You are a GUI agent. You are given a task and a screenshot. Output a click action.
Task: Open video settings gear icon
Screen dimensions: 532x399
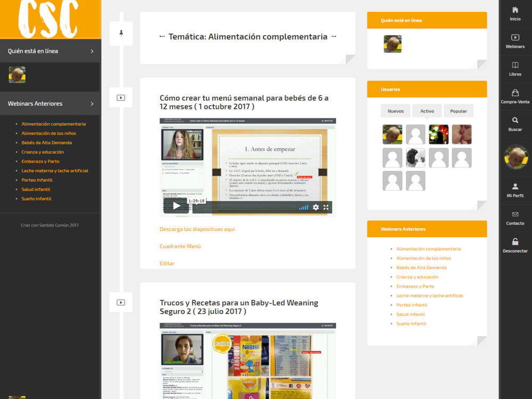coord(315,207)
